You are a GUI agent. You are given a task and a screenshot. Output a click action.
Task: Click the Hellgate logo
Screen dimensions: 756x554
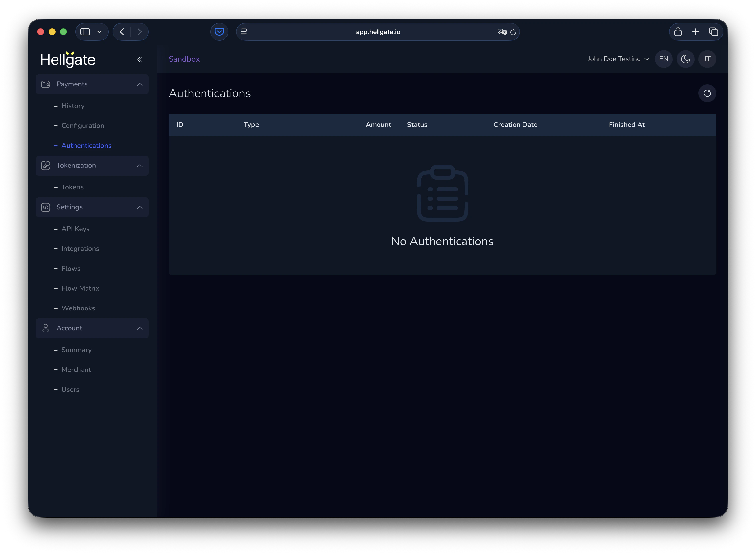(x=68, y=59)
